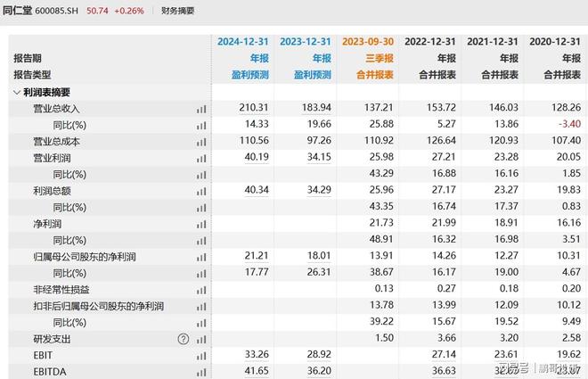588x379 pixels.
Task: Click the 2022-12-31 column header
Action: click(430, 41)
